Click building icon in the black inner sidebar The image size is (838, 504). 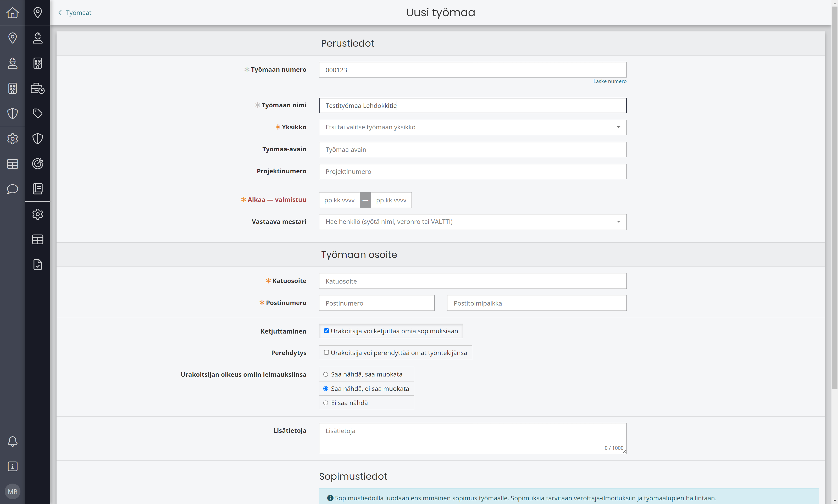pyautogui.click(x=38, y=63)
